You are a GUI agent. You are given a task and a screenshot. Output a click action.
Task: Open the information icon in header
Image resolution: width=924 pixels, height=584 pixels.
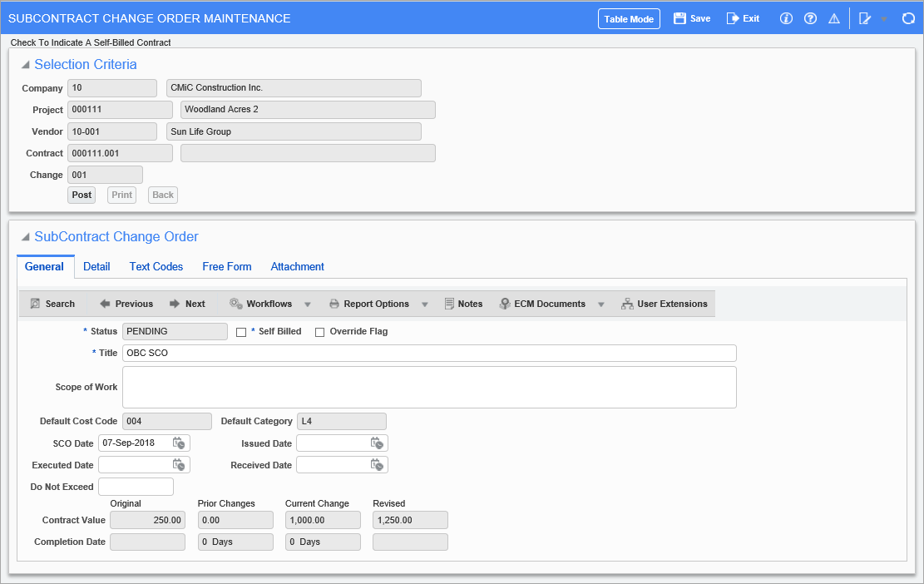[x=786, y=18]
